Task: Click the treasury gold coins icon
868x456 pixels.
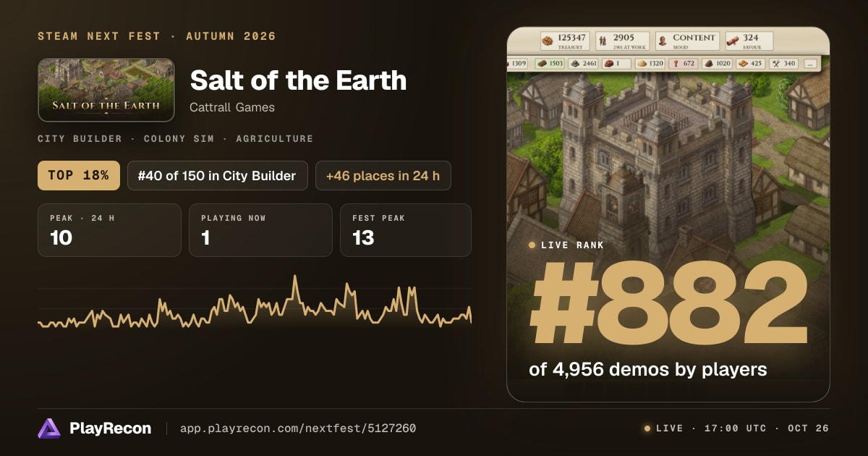Action: pos(548,41)
